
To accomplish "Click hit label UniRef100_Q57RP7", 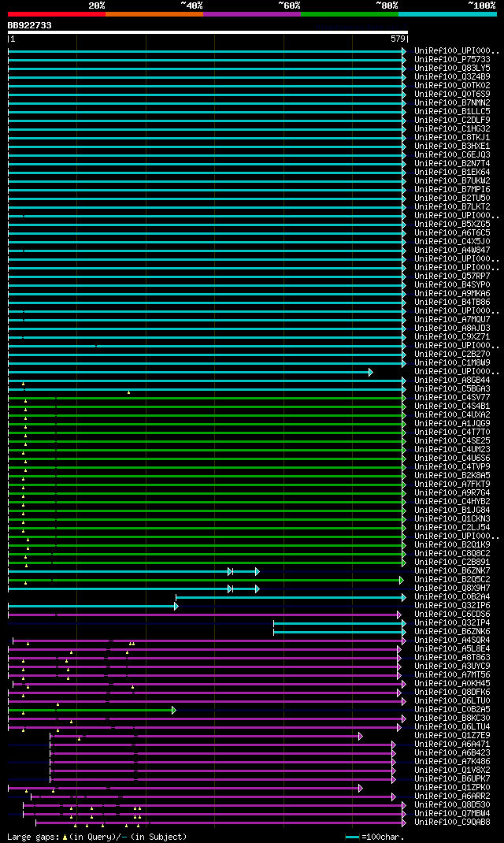I will tap(452, 277).
